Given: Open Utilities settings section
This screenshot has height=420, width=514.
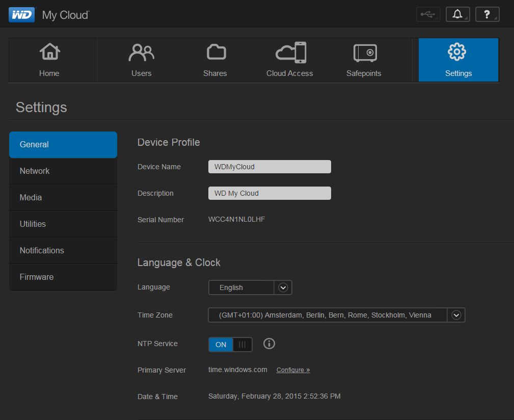Looking at the screenshot, I should 63,224.
